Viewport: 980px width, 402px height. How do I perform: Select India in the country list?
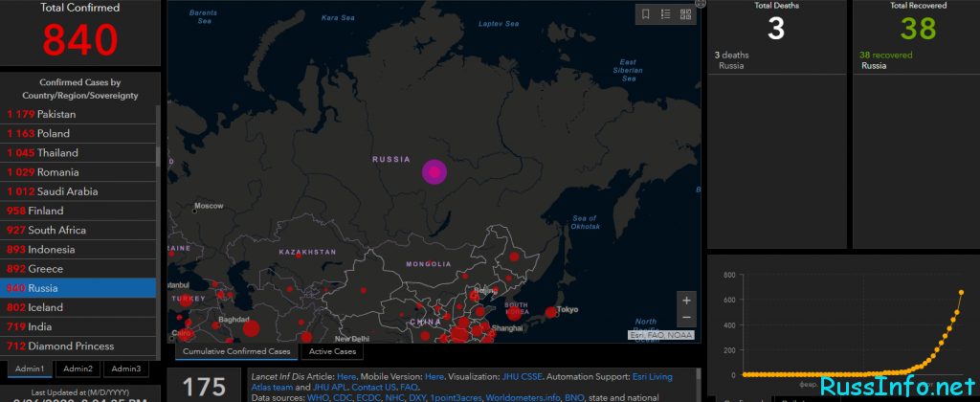pyautogui.click(x=78, y=327)
